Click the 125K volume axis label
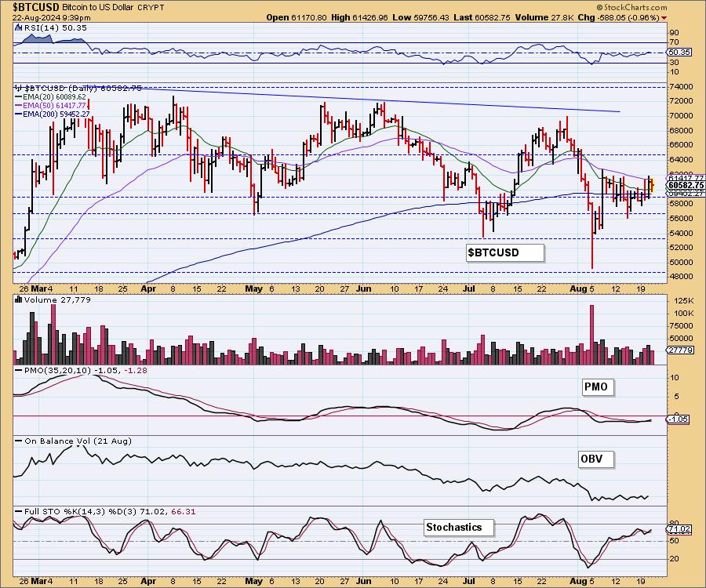This screenshot has height=588, width=706. pos(683,300)
